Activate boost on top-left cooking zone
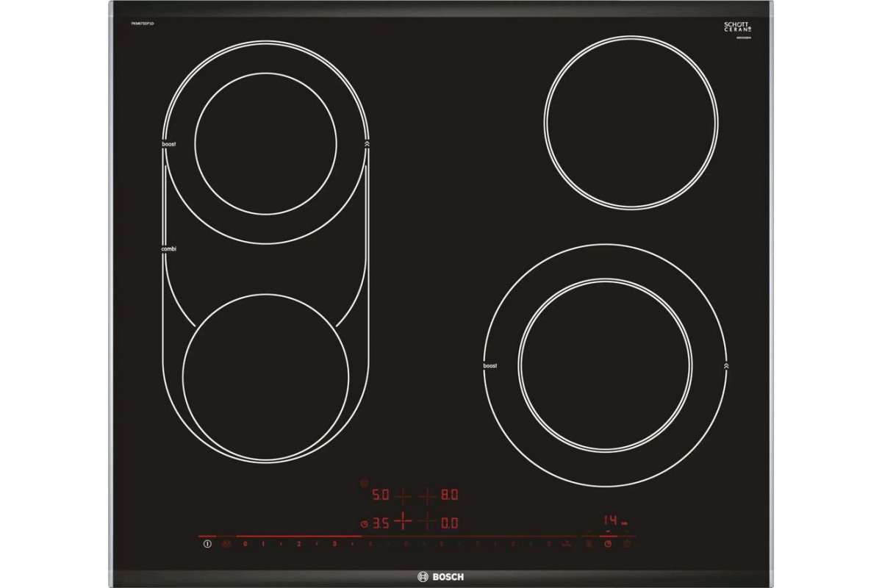This screenshot has width=882, height=588. click(169, 145)
